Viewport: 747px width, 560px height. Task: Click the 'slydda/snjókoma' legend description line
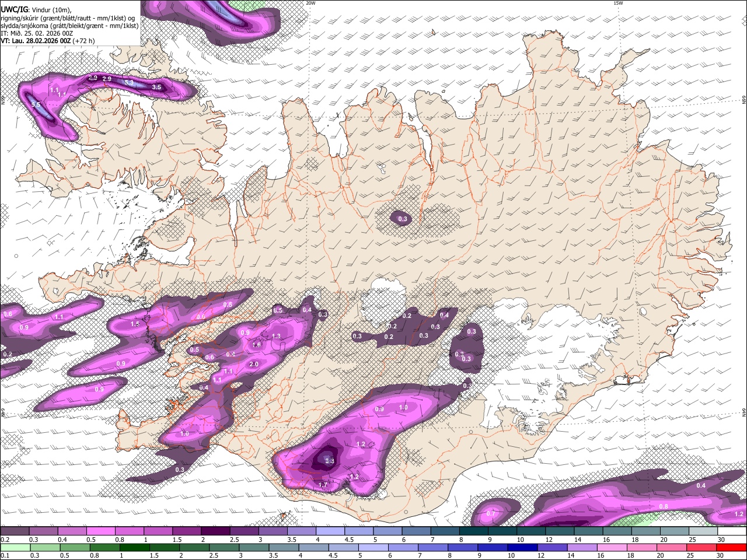coord(69,26)
